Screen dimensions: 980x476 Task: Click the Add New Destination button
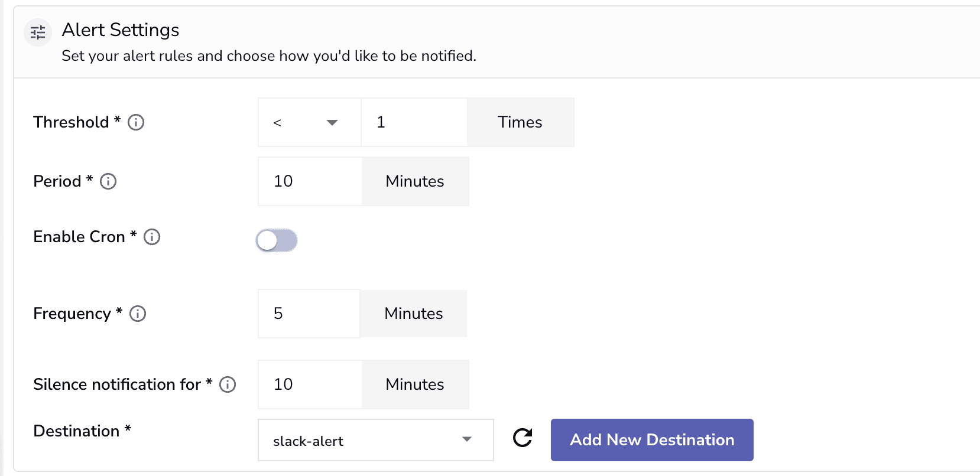coord(651,440)
